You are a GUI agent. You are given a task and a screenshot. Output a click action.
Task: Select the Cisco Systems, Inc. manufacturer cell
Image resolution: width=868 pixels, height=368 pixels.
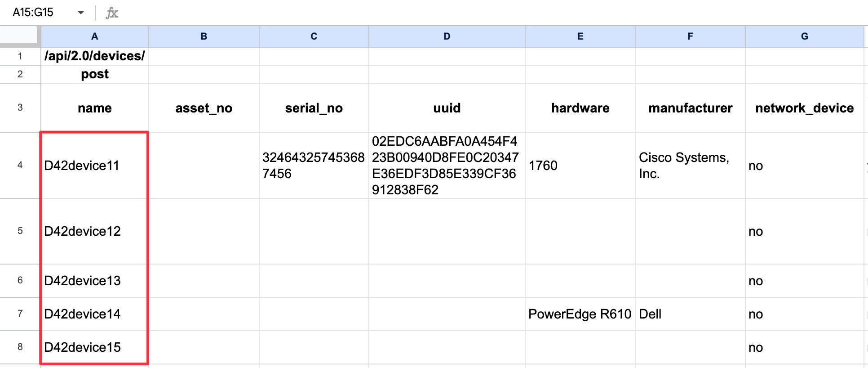(690, 165)
